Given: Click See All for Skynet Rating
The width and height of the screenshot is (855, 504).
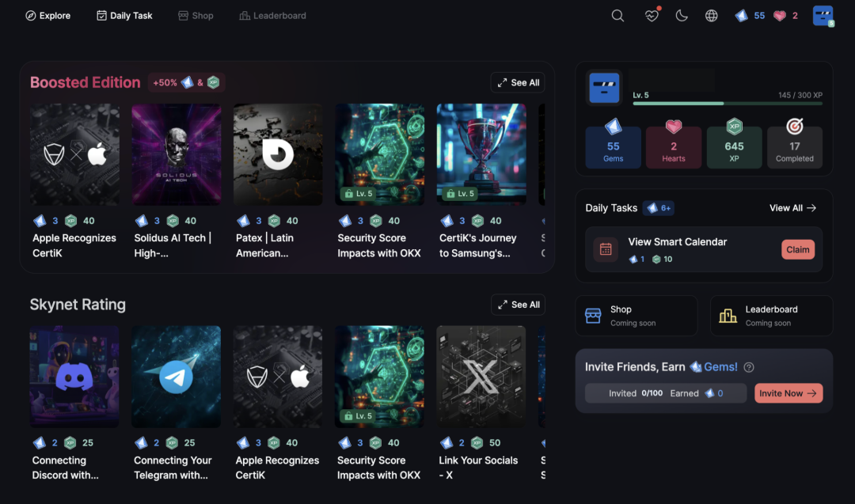Looking at the screenshot, I should [518, 305].
